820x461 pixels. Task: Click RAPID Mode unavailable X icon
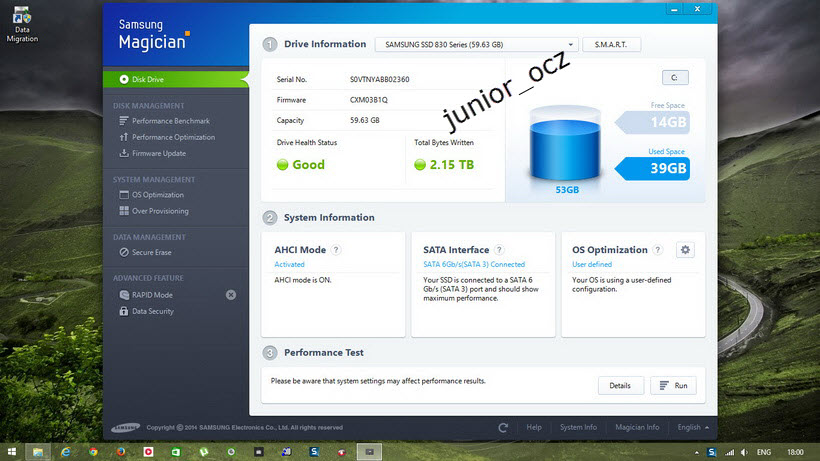pyautogui.click(x=231, y=295)
